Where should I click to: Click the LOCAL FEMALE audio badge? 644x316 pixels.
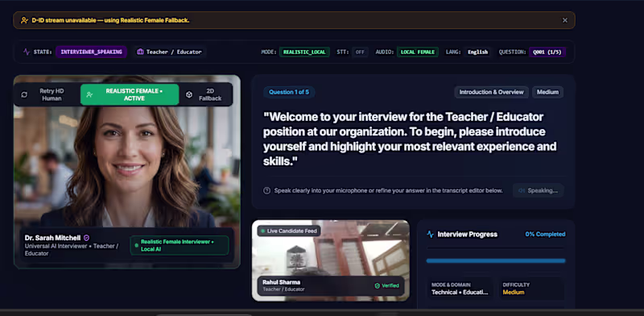pos(417,52)
